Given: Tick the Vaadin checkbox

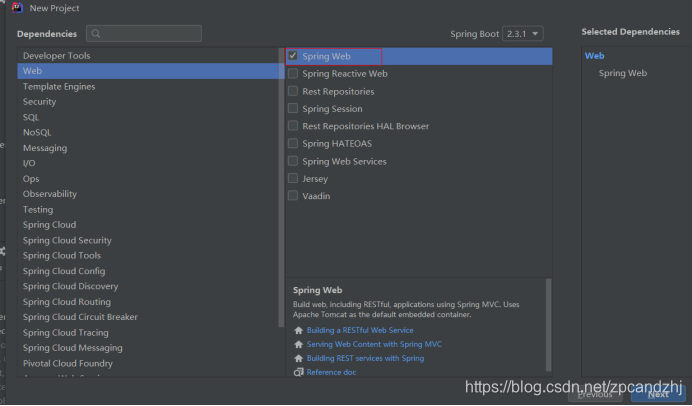Looking at the screenshot, I should point(293,196).
